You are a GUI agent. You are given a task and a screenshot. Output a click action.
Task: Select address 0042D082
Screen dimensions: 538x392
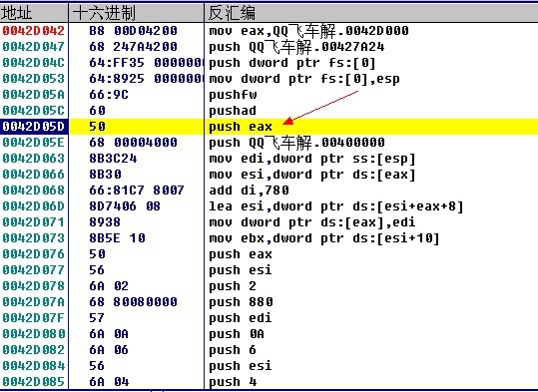coord(33,350)
